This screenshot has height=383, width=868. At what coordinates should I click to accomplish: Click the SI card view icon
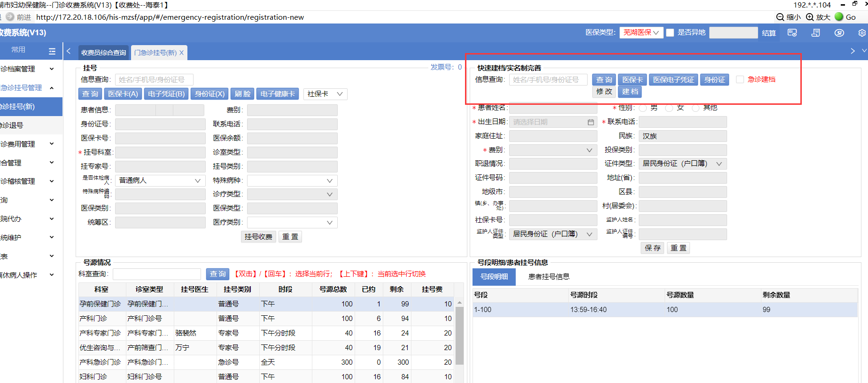[792, 33]
